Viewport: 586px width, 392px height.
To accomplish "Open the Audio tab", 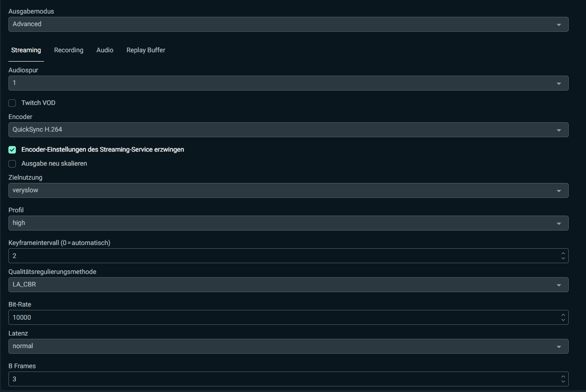I will tap(105, 50).
